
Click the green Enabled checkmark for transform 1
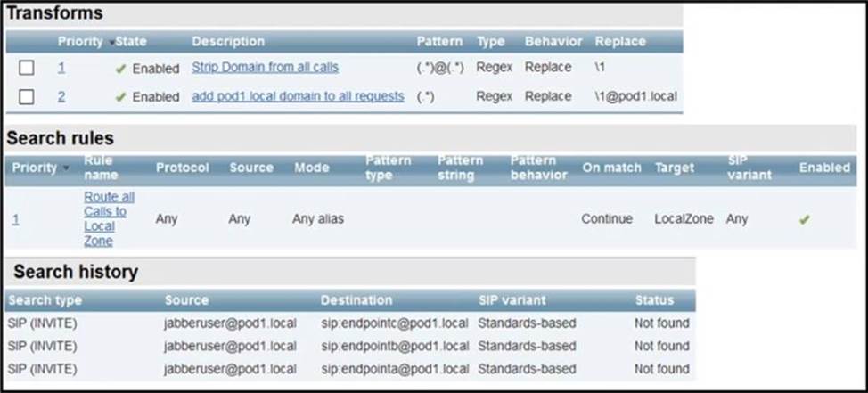point(121,68)
